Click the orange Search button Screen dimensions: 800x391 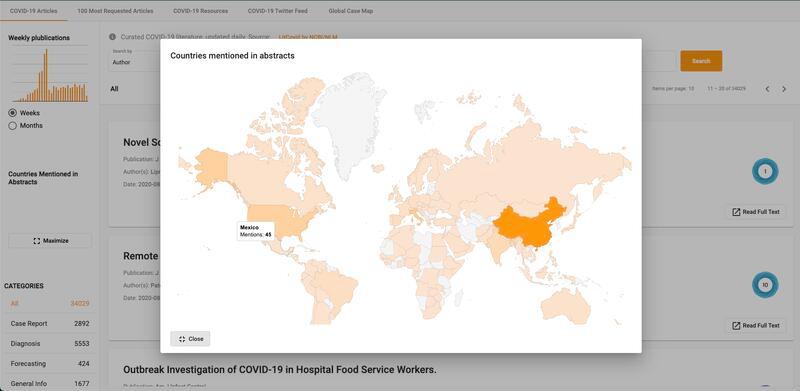pyautogui.click(x=701, y=61)
